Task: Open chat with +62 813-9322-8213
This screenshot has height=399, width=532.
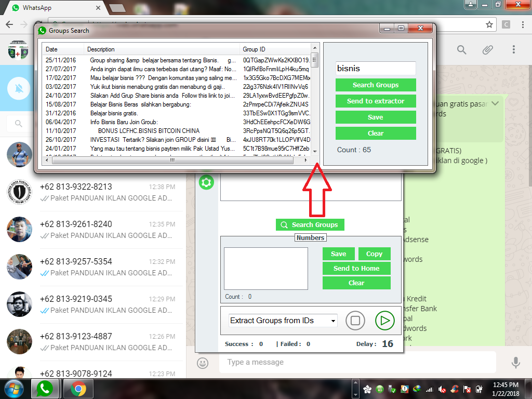Action: point(93,192)
